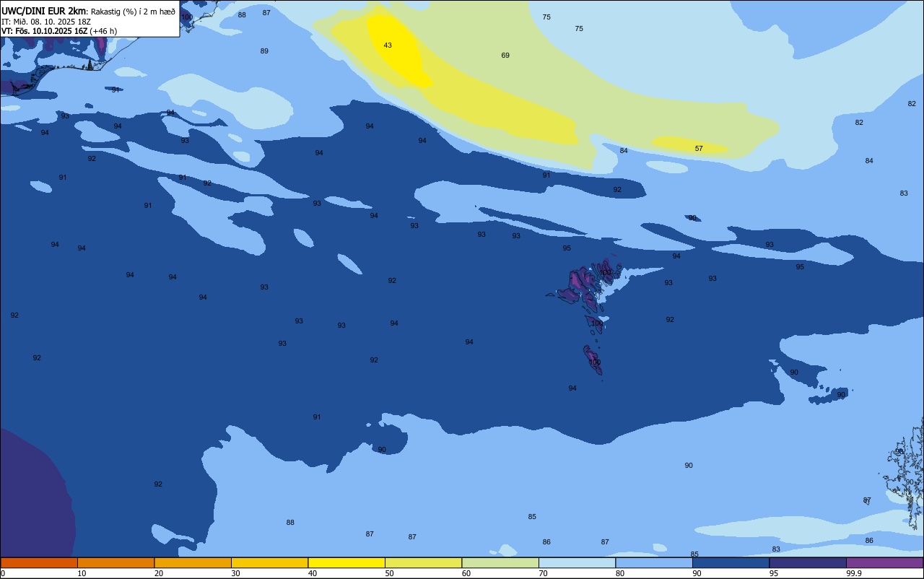Click the purple legend swatch above 99.9
The width and height of the screenshot is (924, 579).
[884, 562]
